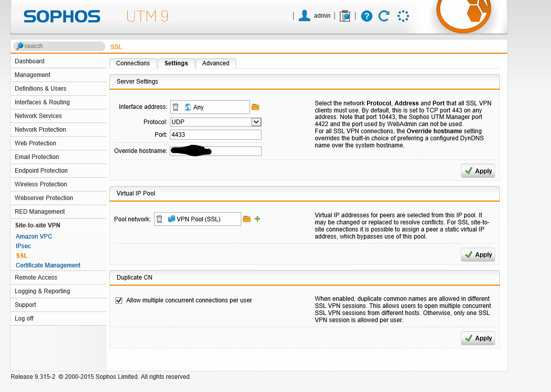Screen dimensions: 551x392
Task: Reload the page with the refresh icon
Action: coord(384,16)
